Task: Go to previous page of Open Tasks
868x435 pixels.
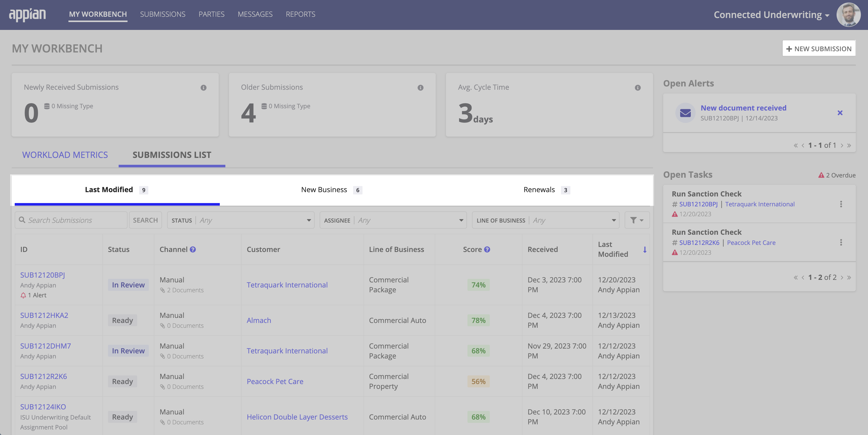Action: (803, 278)
